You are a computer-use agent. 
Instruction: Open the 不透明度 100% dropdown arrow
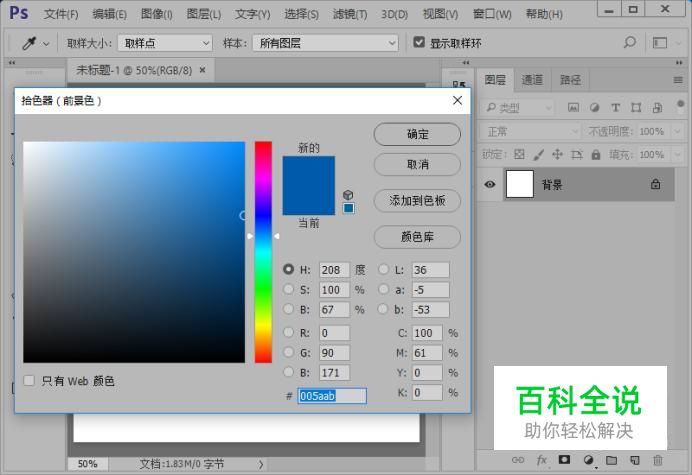coord(677,132)
